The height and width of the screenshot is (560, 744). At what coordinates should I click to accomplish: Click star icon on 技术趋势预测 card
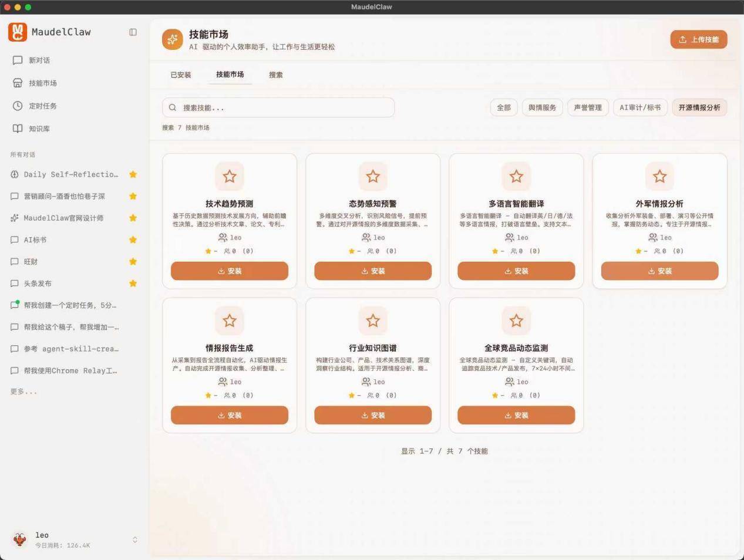tap(230, 176)
